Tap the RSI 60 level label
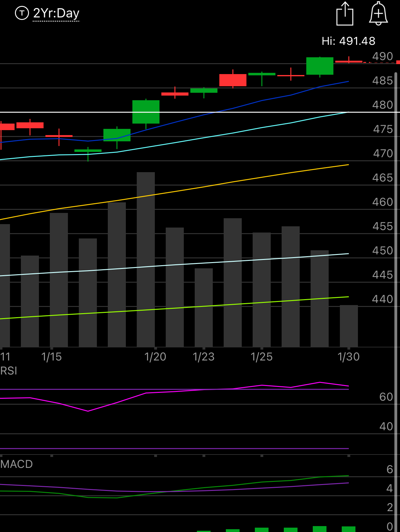This screenshot has width=400, height=532. pyautogui.click(x=386, y=397)
